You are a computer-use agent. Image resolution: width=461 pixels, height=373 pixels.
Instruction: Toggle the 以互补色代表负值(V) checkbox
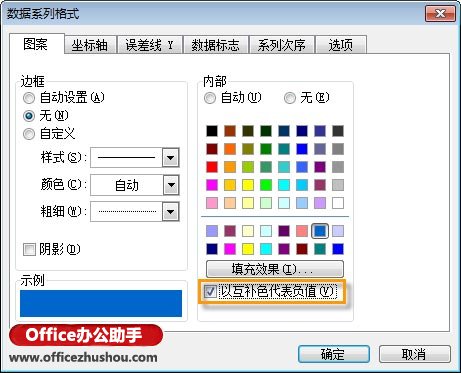210,292
